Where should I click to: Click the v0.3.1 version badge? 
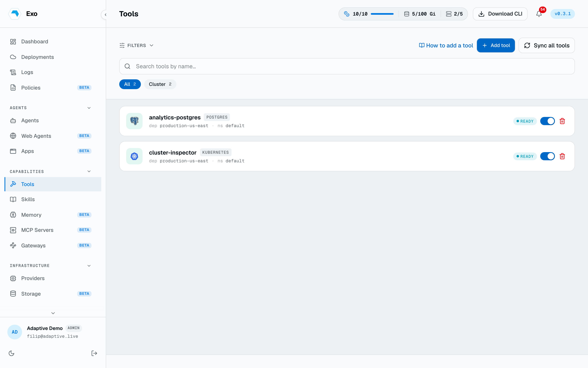pyautogui.click(x=562, y=14)
